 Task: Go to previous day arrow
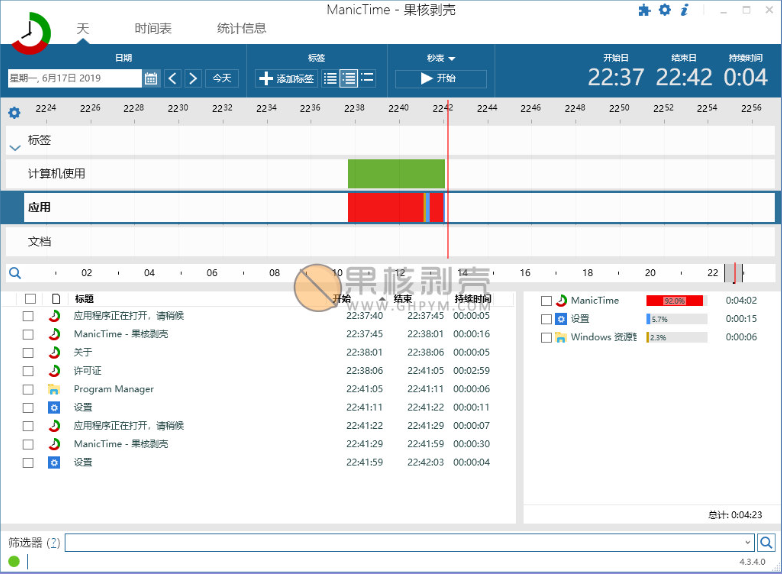click(173, 78)
